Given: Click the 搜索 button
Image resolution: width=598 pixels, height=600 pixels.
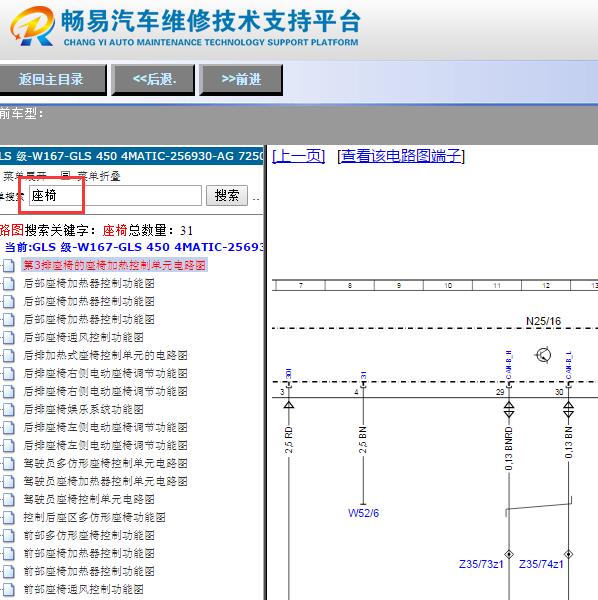Looking at the screenshot, I should 227,196.
